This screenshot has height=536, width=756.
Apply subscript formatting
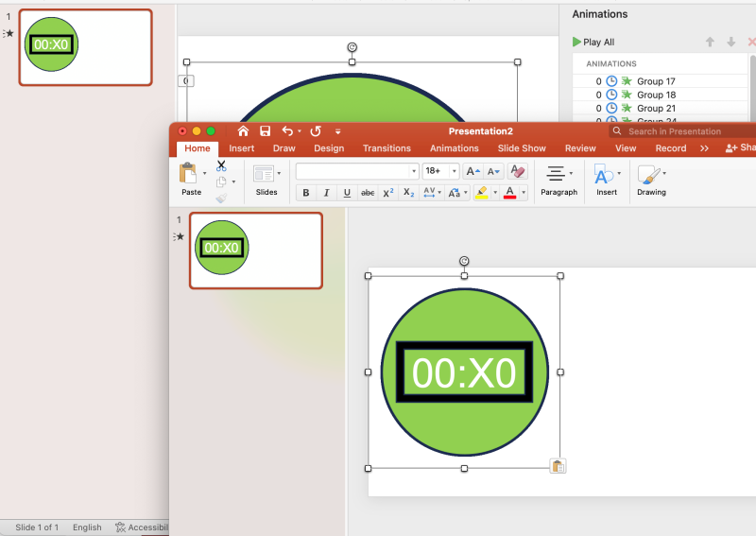(x=408, y=193)
